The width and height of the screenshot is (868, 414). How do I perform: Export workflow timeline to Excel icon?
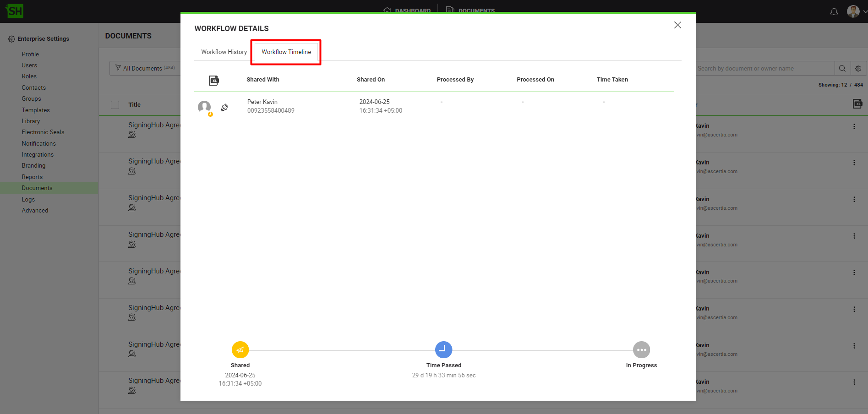(x=213, y=81)
